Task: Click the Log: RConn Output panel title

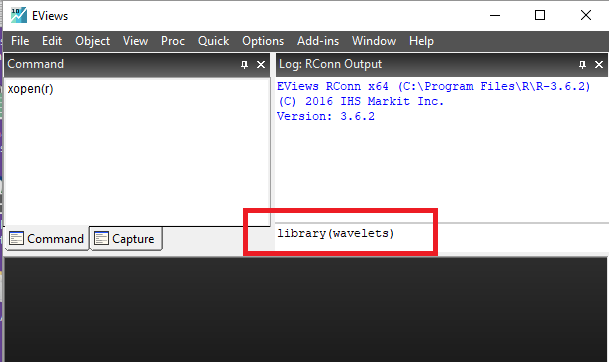Action: 331,64
